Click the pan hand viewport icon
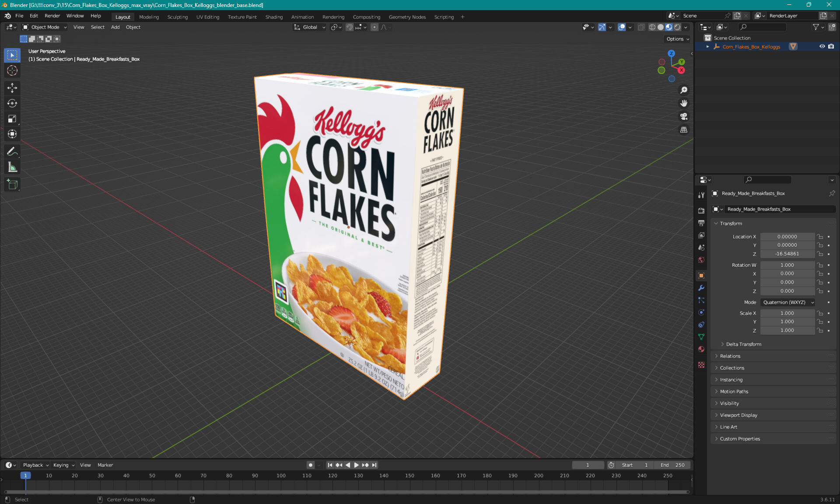The width and height of the screenshot is (840, 504). pos(683,103)
